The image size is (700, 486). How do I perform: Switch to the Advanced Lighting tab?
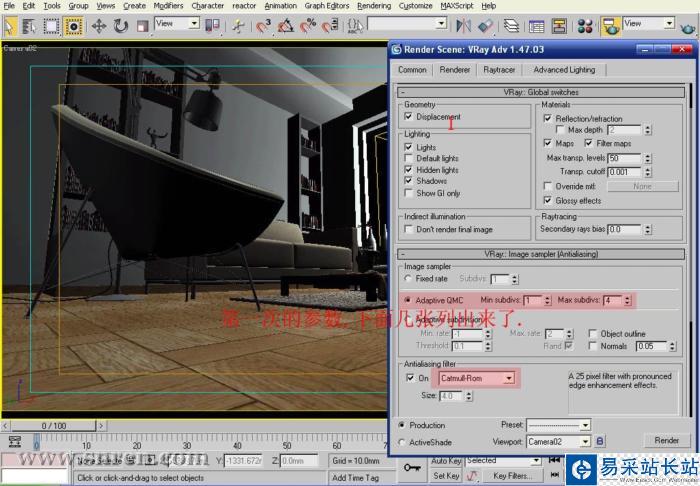pos(564,70)
